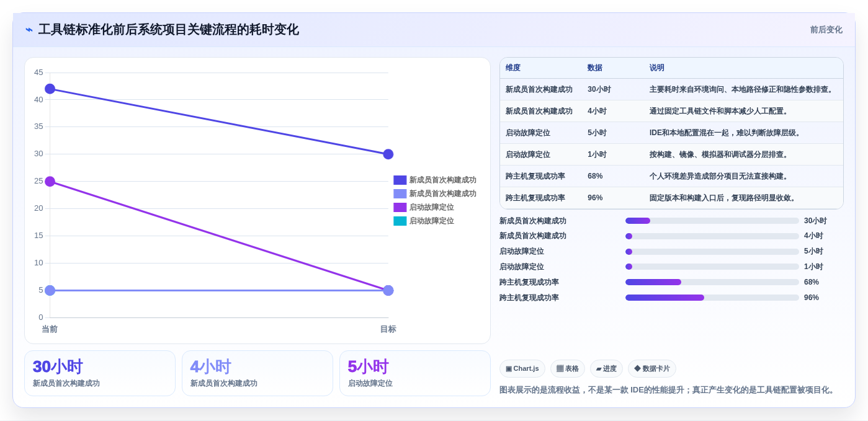Click the 当前 label on the x-axis
The width and height of the screenshot is (868, 421).
click(x=50, y=329)
